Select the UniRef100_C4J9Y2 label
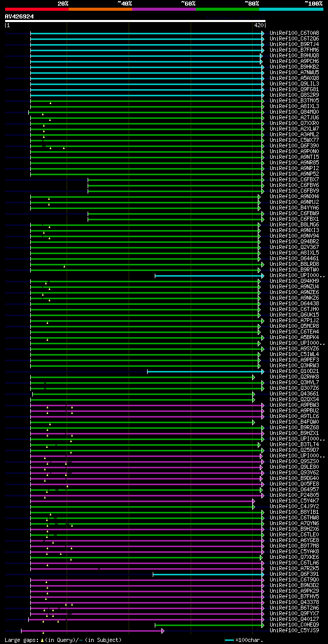The width and height of the screenshot is (328, 644). point(294,506)
